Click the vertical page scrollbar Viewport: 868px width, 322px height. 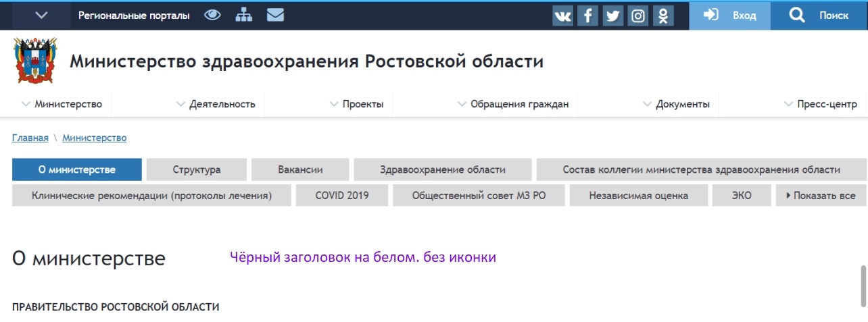click(x=863, y=286)
